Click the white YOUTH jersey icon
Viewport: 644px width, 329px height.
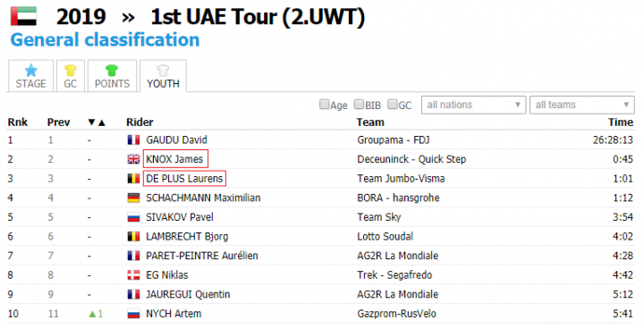163,71
